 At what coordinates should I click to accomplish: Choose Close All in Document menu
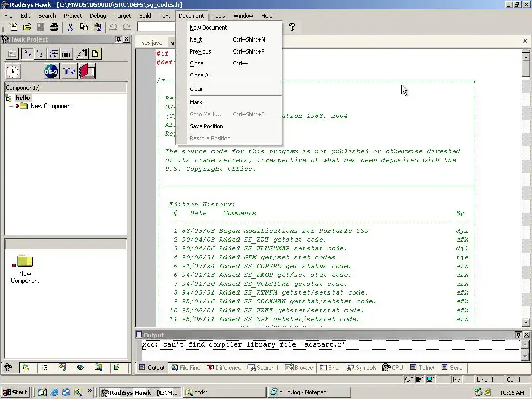229,75
